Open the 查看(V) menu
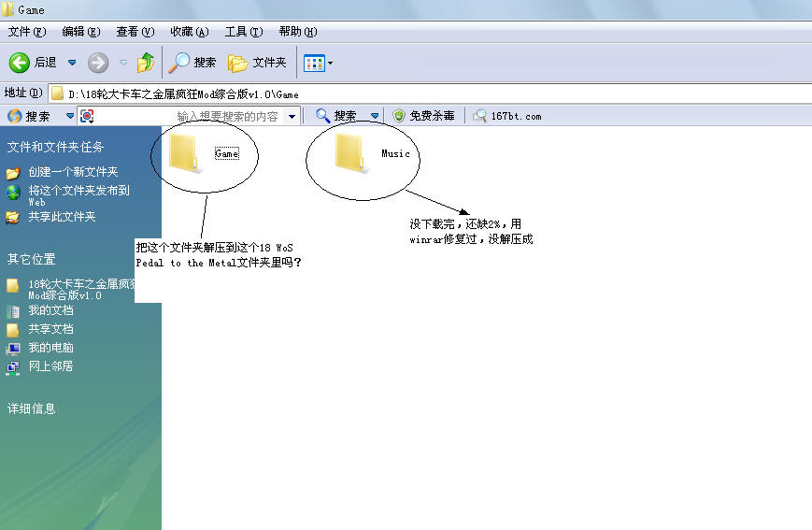 [x=135, y=32]
